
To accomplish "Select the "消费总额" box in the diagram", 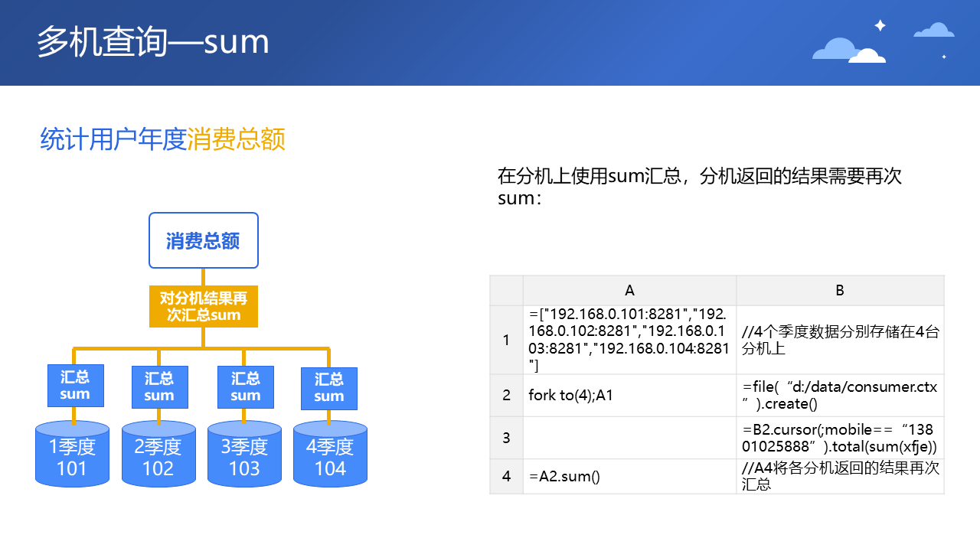I will click(204, 240).
